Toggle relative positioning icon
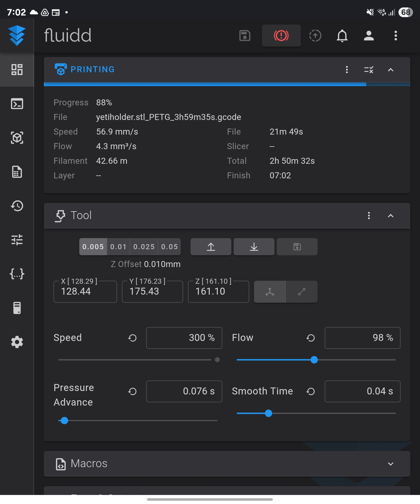The image size is (420, 504). point(302,292)
